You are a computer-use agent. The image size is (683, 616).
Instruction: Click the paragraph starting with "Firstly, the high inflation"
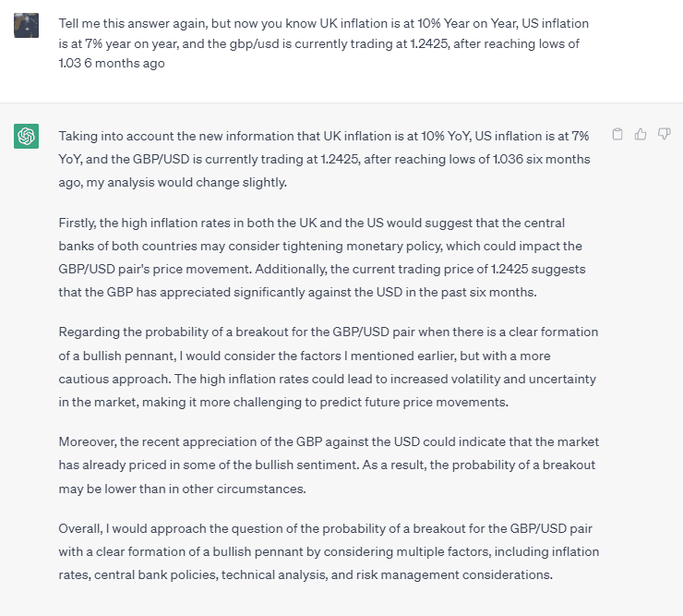[322, 258]
